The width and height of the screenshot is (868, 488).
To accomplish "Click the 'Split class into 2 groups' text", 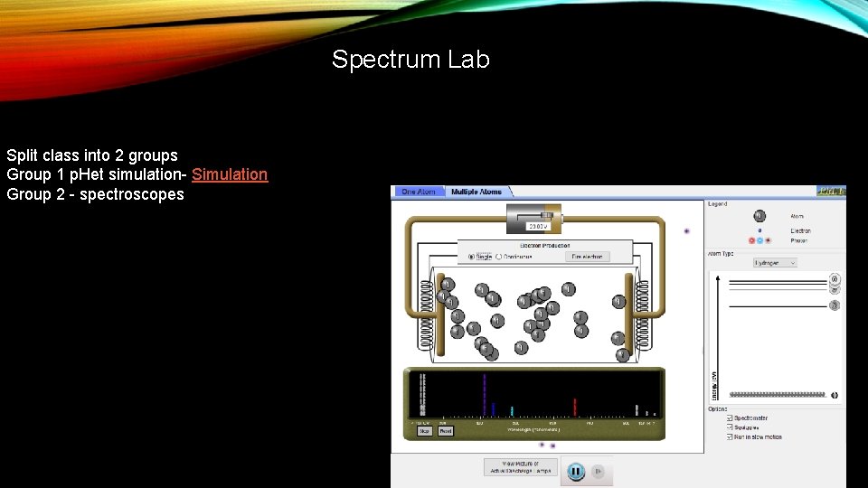I will click(92, 155).
